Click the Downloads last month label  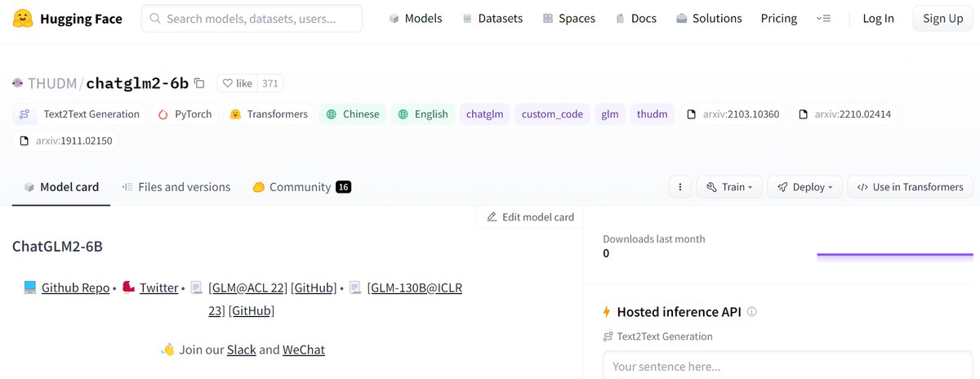(654, 239)
